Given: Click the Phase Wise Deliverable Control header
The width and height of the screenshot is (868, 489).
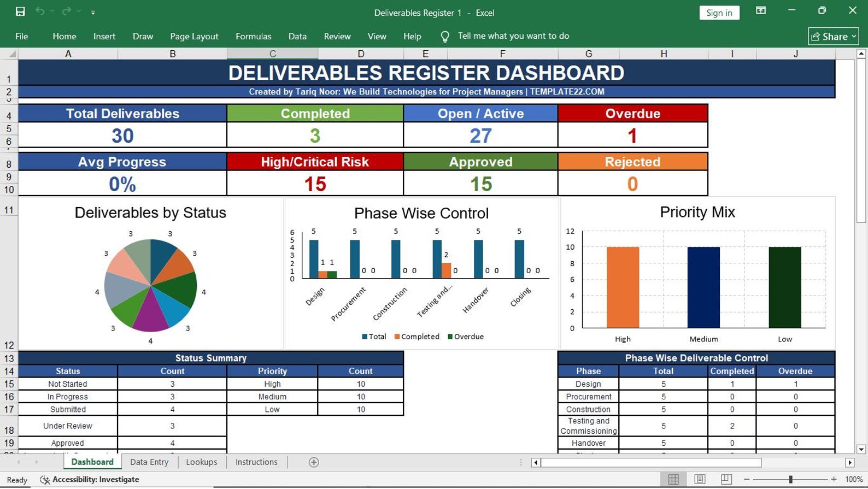Looking at the screenshot, I should coord(696,358).
